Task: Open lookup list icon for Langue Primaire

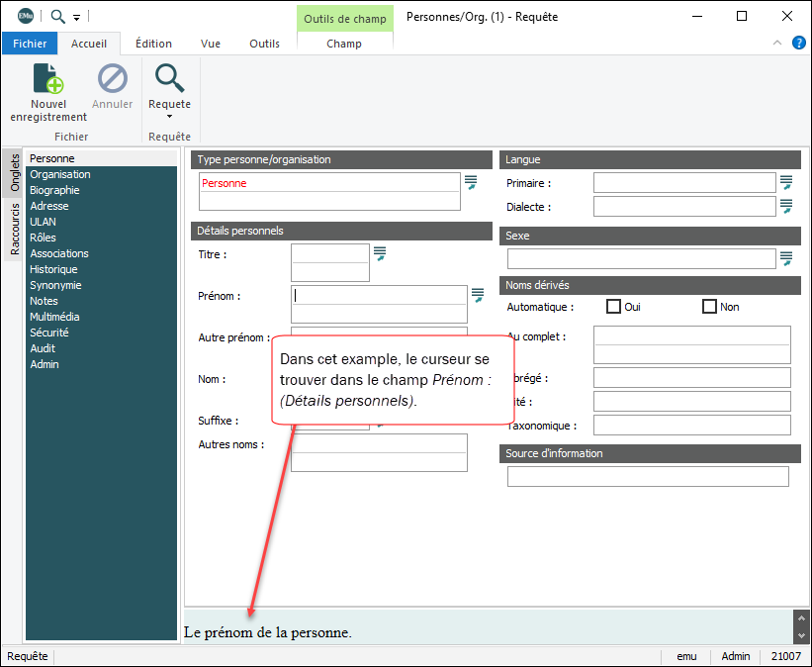Action: 786,182
